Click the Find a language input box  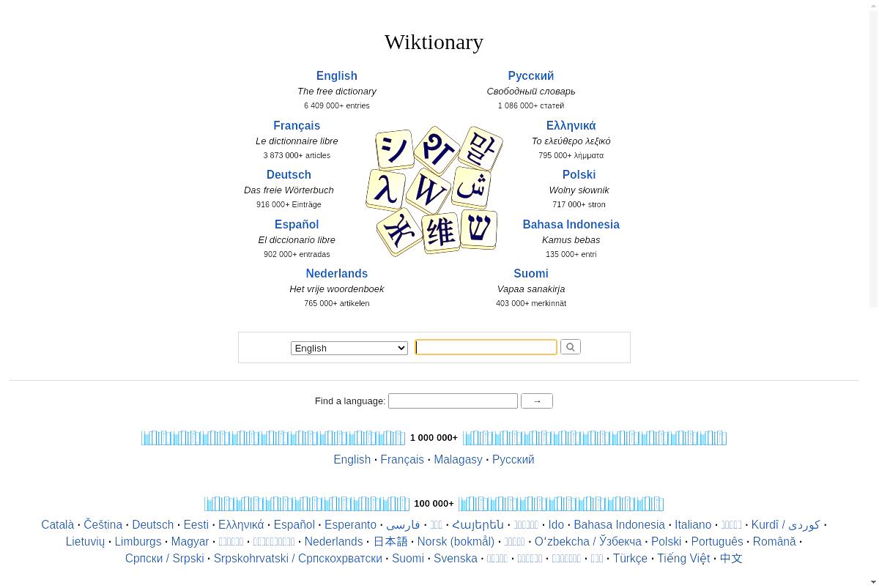[453, 401]
